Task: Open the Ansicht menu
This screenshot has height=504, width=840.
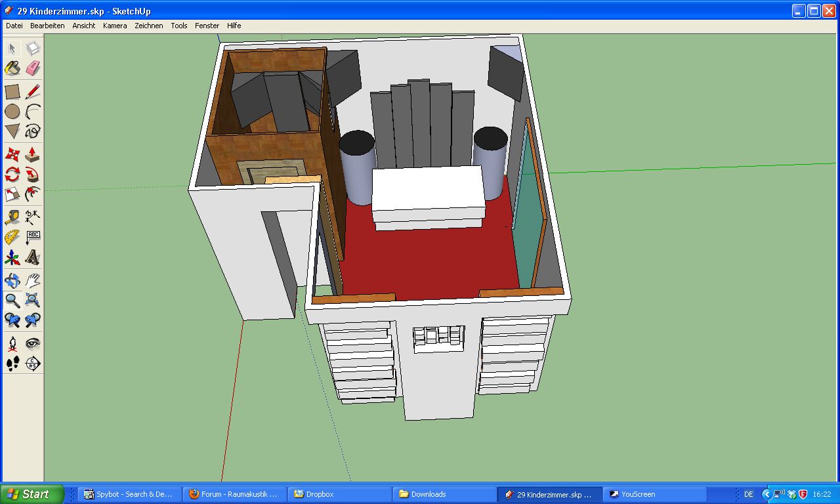Action: (x=84, y=26)
